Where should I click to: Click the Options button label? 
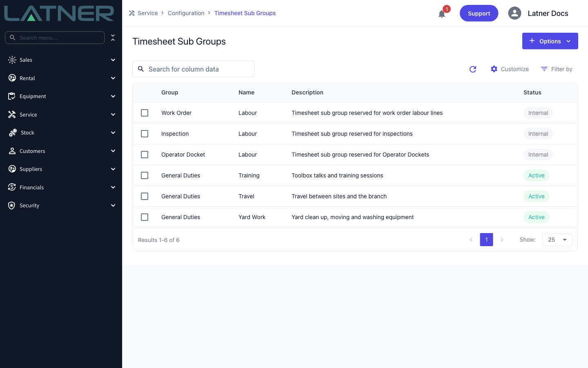[x=550, y=41]
